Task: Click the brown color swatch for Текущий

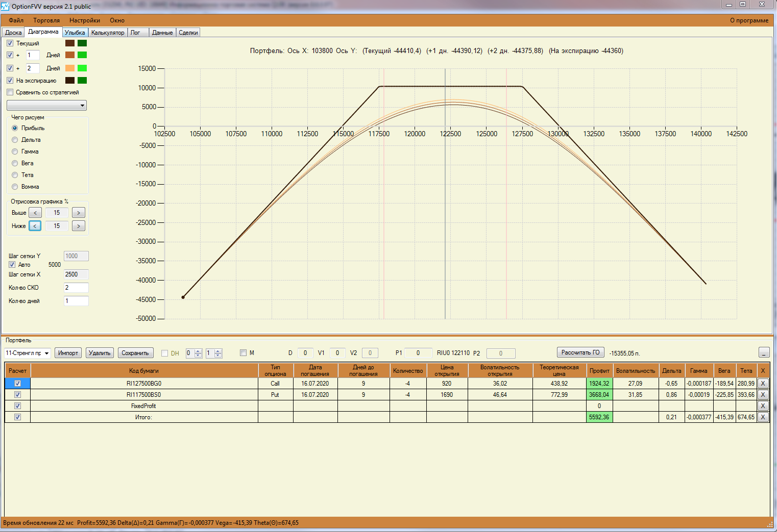Action: [x=70, y=43]
